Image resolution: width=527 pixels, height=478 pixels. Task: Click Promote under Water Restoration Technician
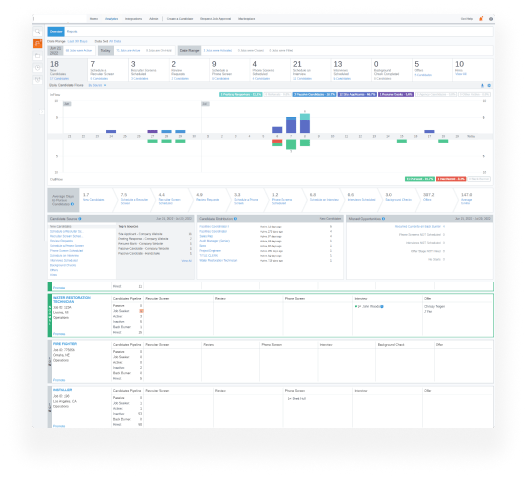59,334
